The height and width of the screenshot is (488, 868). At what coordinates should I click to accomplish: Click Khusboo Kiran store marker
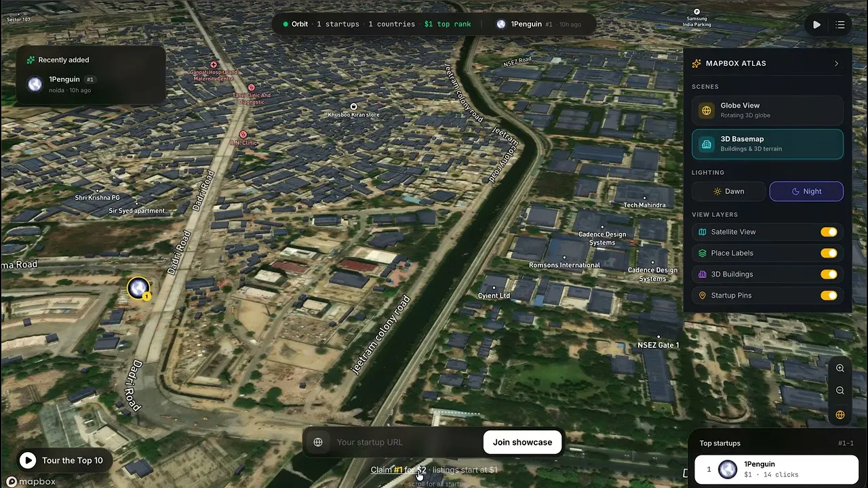coord(353,106)
